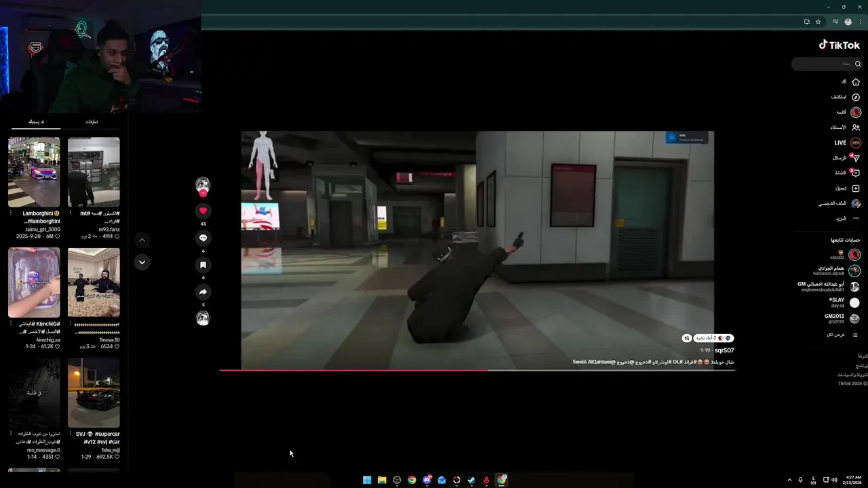Screen dimensions: 868x488
Task: Open the Chrome profile avatar
Action: 848,22
